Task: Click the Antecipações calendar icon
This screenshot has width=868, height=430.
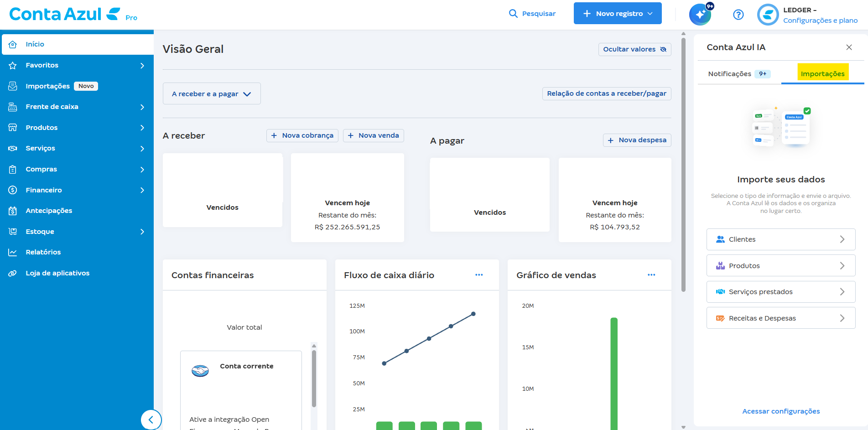Action: (x=13, y=211)
